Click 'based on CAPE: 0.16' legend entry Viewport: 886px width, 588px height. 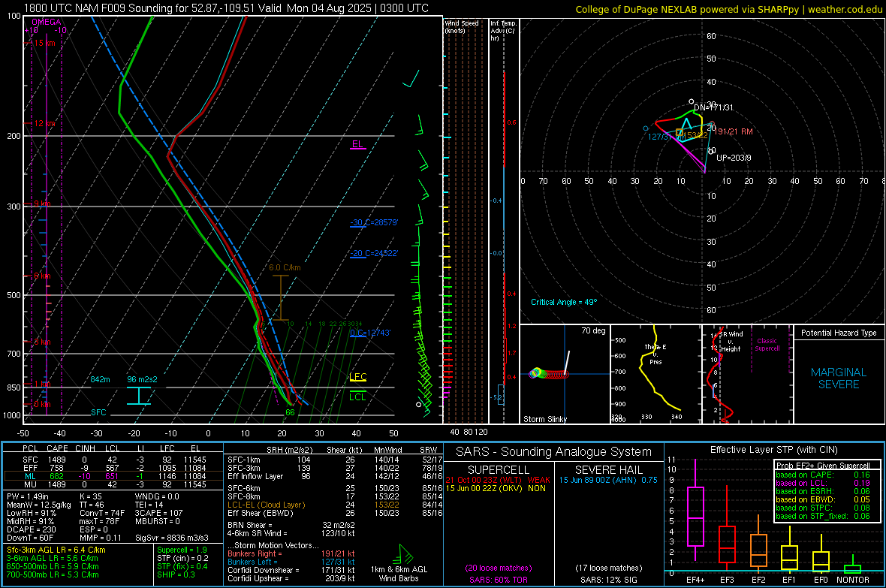(823, 475)
